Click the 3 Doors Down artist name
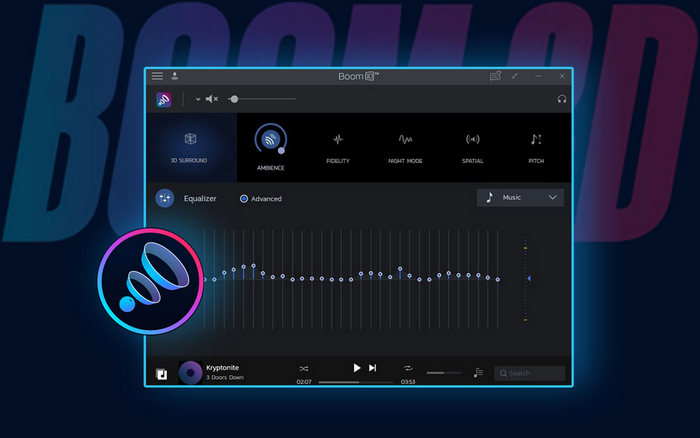This screenshot has height=438, width=700. [x=225, y=378]
